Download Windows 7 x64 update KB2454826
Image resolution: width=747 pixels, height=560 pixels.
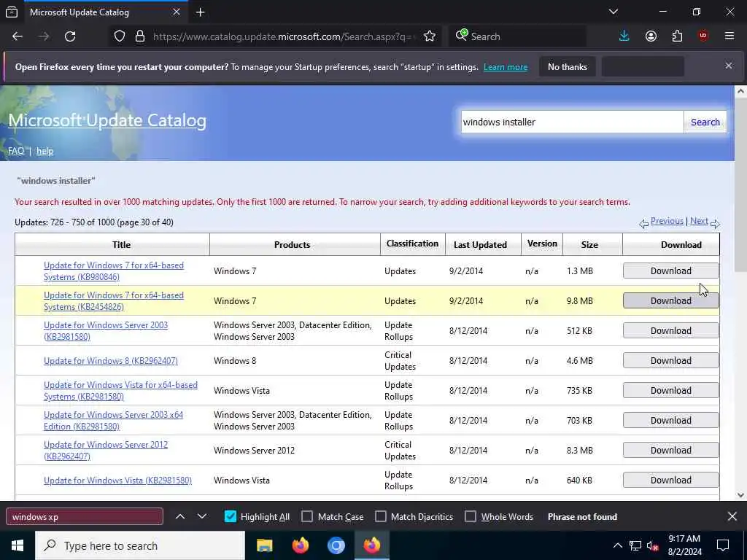point(671,301)
